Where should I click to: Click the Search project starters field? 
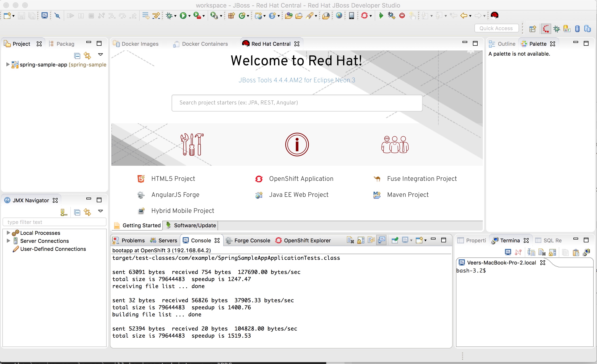pyautogui.click(x=297, y=103)
